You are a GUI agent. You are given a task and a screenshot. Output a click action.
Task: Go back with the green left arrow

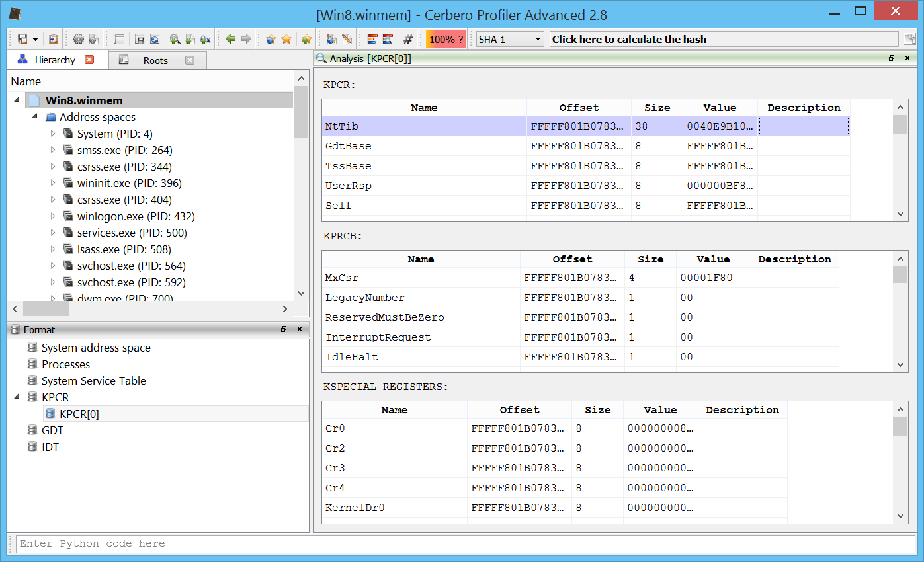230,39
